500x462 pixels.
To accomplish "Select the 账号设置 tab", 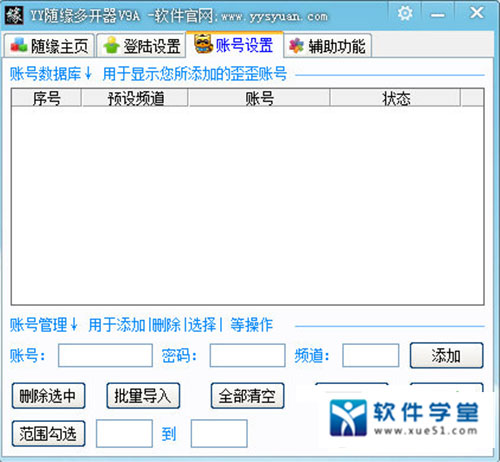I will pyautogui.click(x=235, y=45).
